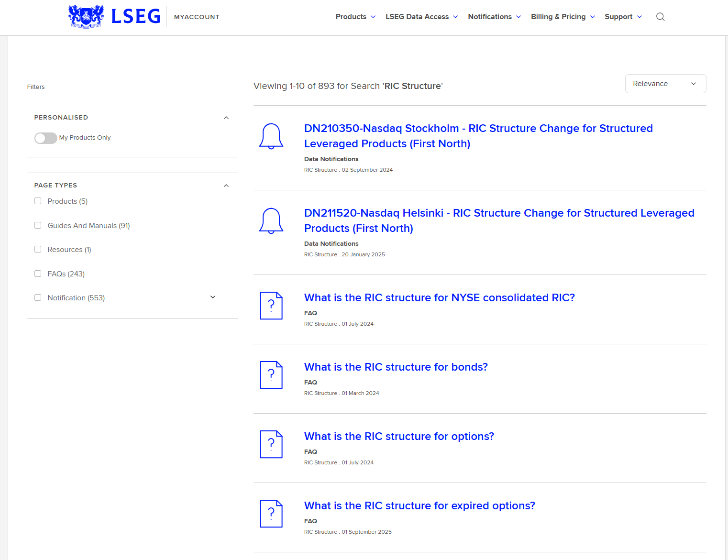Open the Relevance sort dropdown
This screenshot has width=728, height=560.
[x=665, y=84]
